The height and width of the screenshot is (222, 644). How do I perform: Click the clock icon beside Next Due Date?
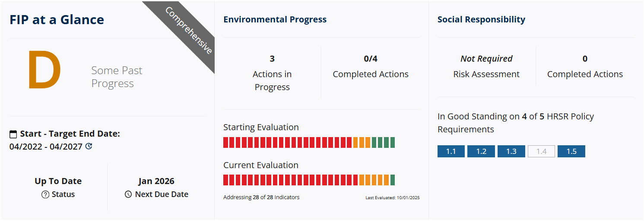click(x=128, y=194)
